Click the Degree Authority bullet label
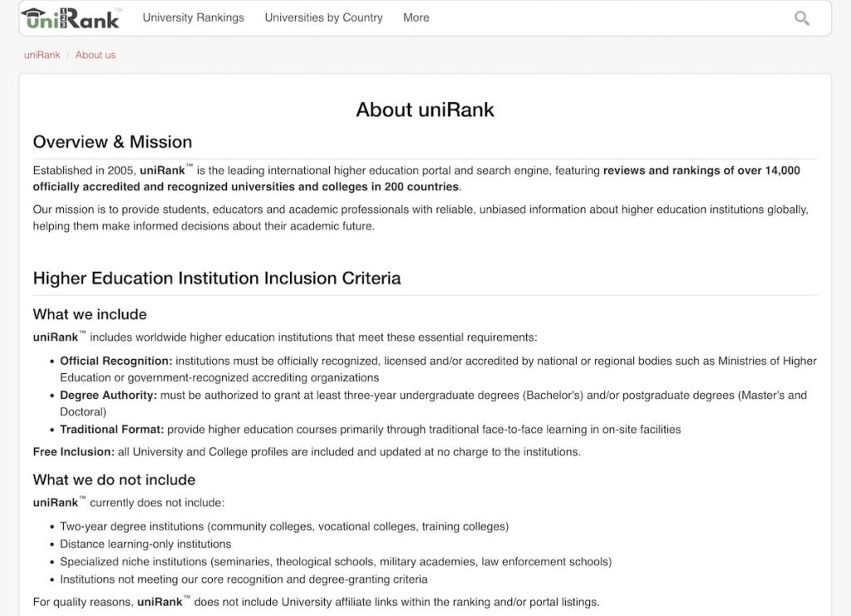Screen dimensions: 851x616 point(109,395)
